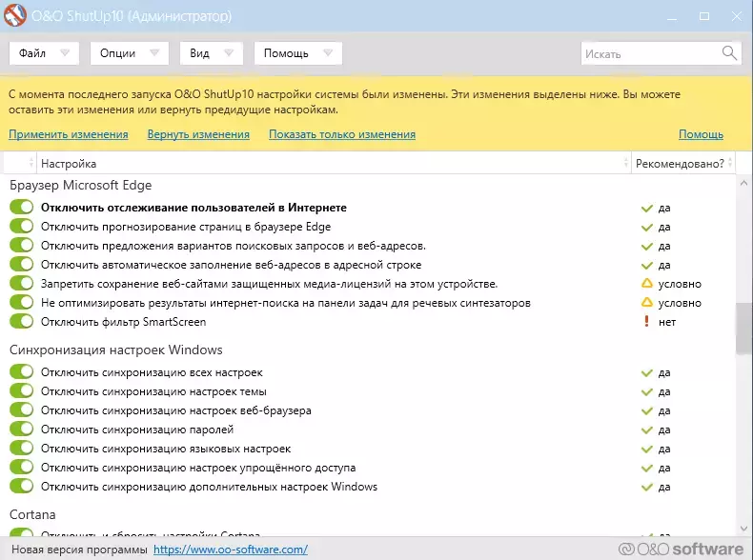Click the 'нет' recommendation text for SmartScreen
The width and height of the screenshot is (753, 560).
coord(667,322)
